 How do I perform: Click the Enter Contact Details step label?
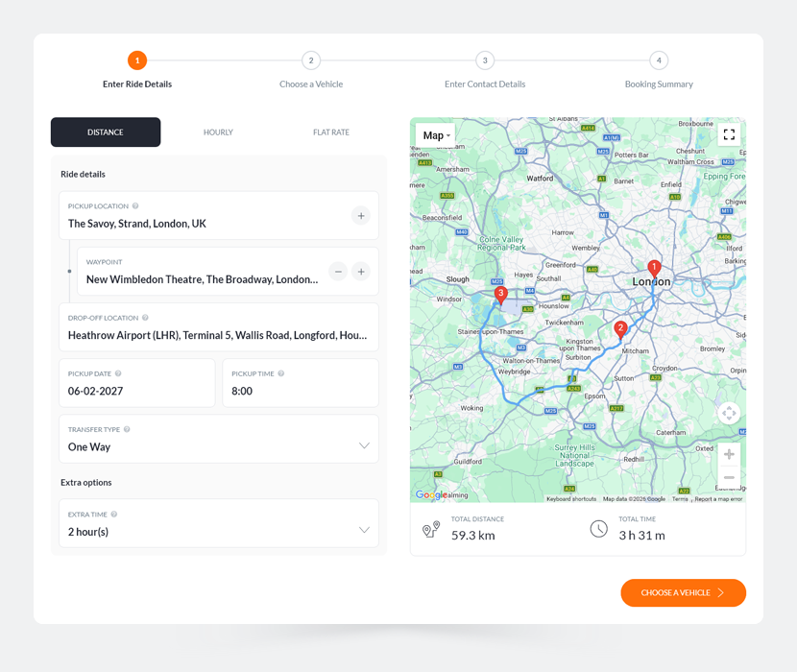tap(485, 84)
